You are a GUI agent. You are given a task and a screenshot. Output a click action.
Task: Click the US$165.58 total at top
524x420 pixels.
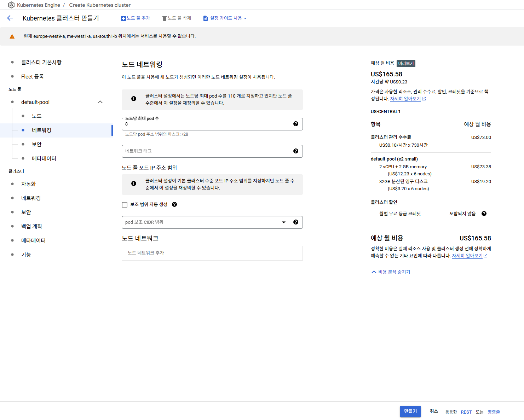click(386, 74)
